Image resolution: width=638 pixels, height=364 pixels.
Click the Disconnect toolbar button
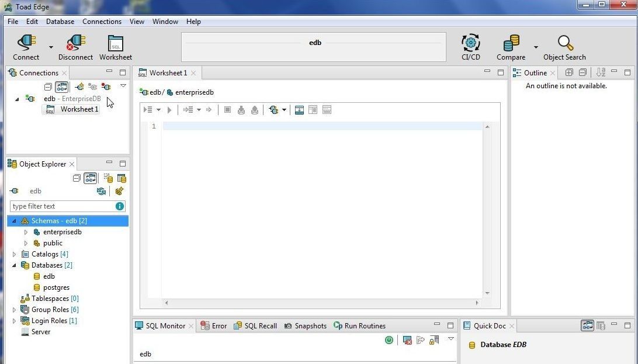pos(76,47)
